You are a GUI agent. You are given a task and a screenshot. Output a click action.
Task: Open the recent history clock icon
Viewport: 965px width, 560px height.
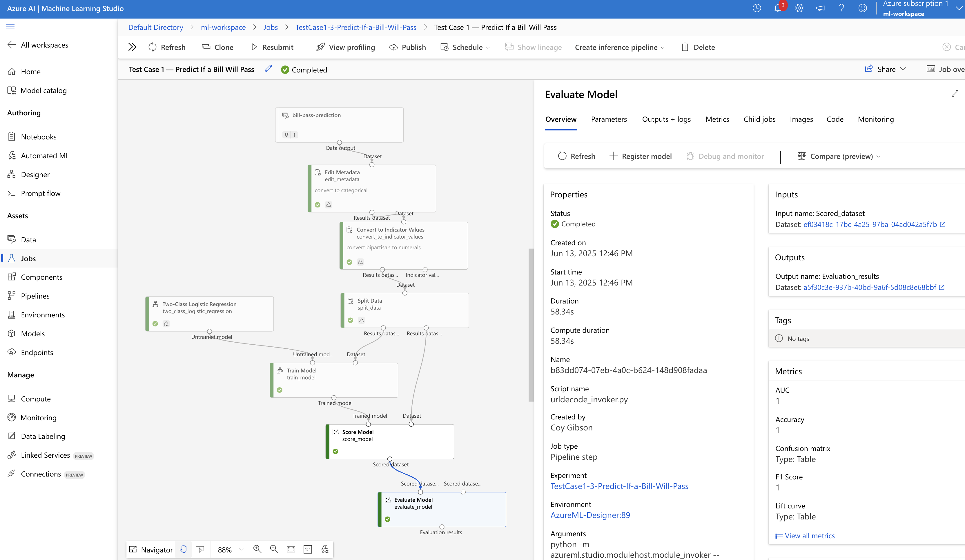click(757, 8)
